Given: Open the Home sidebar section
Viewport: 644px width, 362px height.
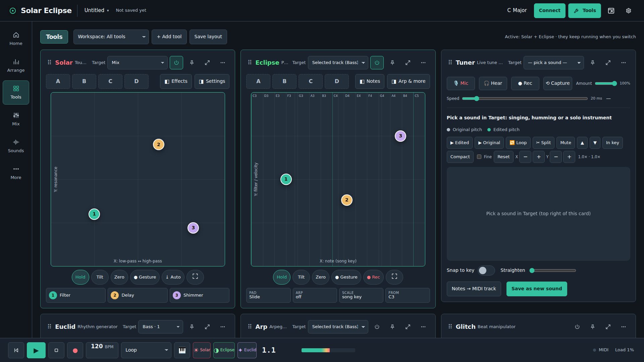Looking at the screenshot, I should [16, 39].
